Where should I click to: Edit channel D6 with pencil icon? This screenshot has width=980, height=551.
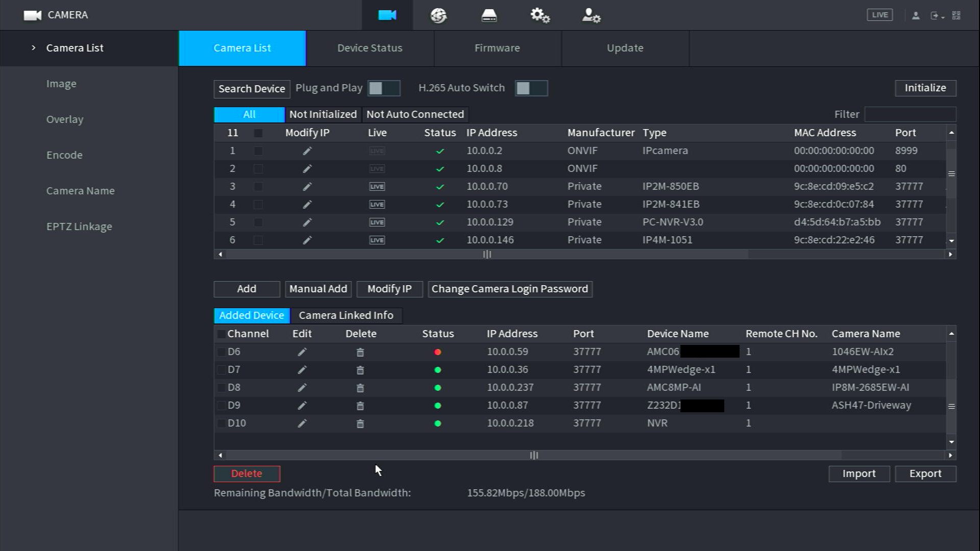tap(302, 352)
